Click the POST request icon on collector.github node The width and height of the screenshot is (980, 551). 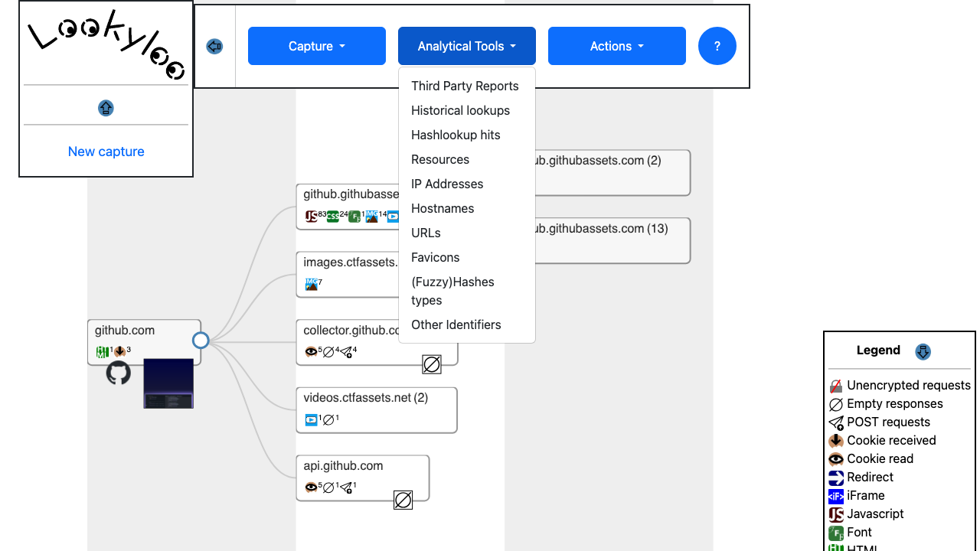click(346, 352)
